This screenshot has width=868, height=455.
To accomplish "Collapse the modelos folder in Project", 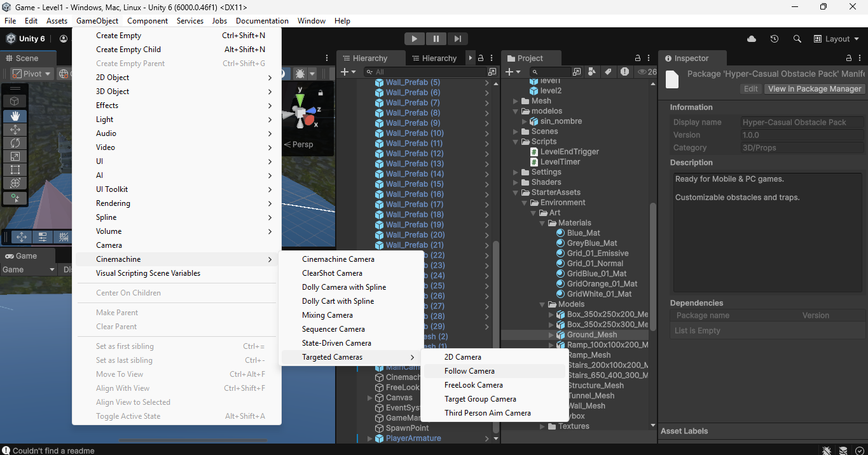I will tap(516, 111).
